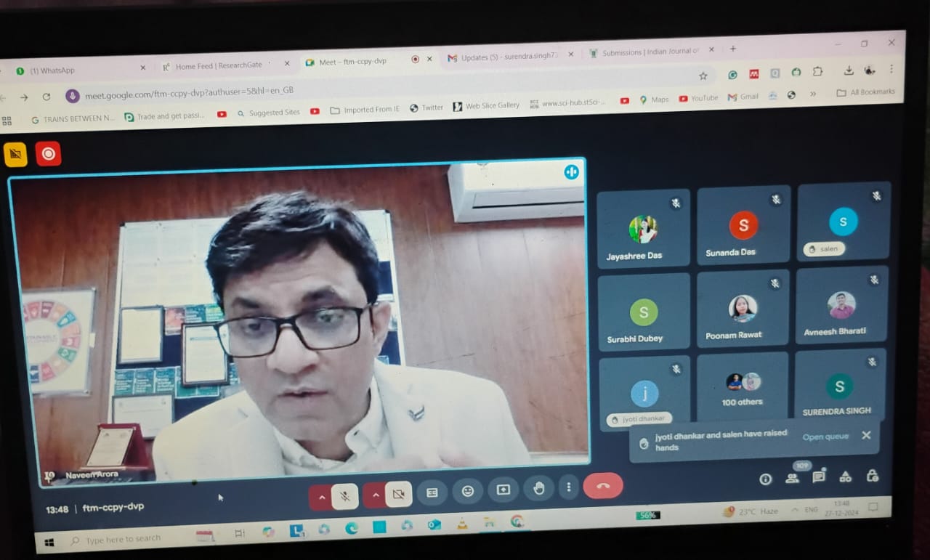Expand hidden bookmarks chevron
This screenshot has width=930, height=560.
pyautogui.click(x=812, y=94)
